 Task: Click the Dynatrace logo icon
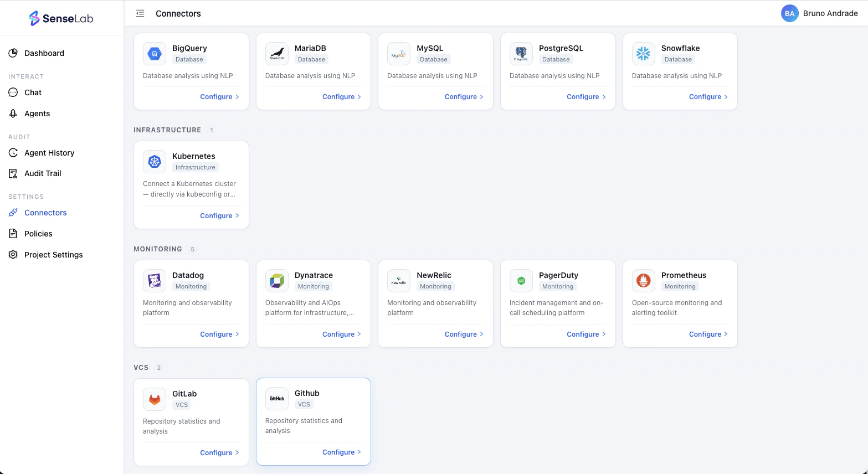[x=277, y=281]
